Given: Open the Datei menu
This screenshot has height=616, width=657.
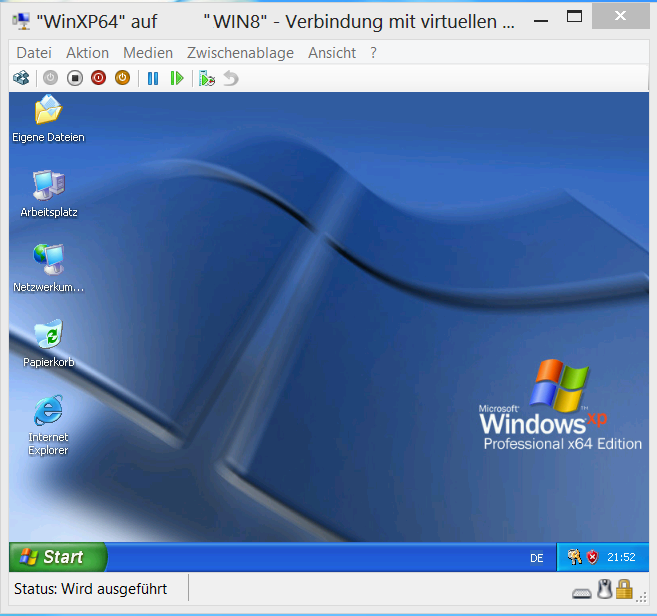Looking at the screenshot, I should 34,53.
